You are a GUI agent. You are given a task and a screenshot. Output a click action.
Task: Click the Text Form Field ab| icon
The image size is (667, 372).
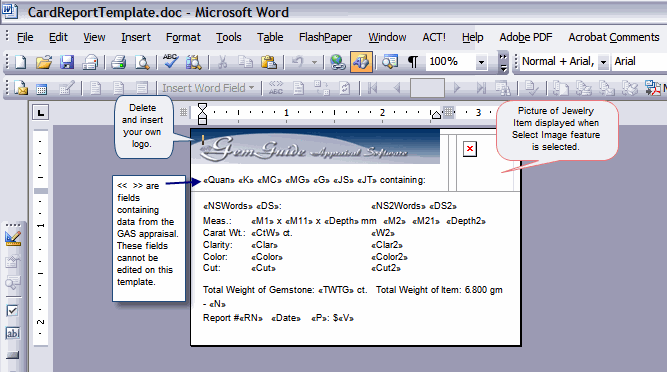tap(12, 333)
